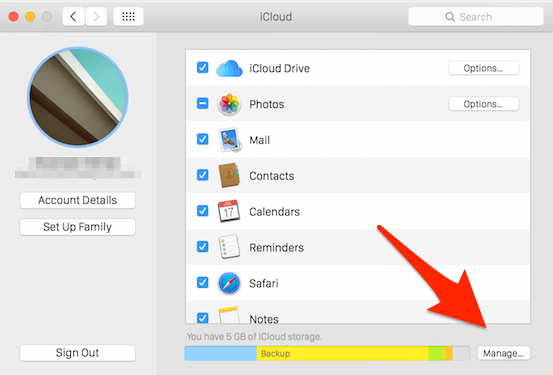Uncheck the iCloud Drive checkbox
The width and height of the screenshot is (553, 375).
[x=202, y=67]
